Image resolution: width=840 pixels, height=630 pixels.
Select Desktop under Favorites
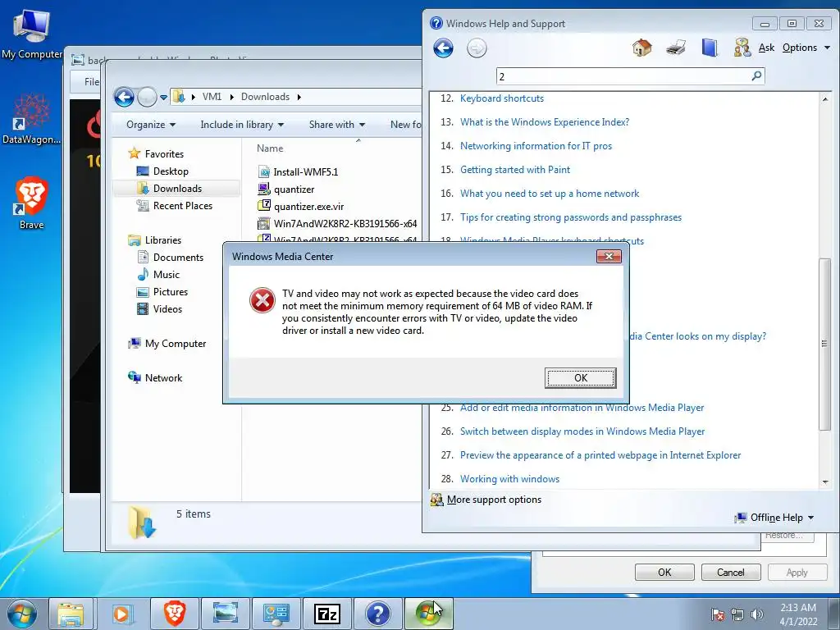pos(171,171)
